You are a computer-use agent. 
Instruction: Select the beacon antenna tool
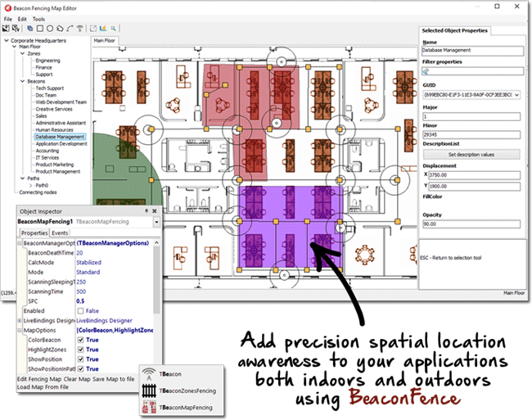click(x=79, y=29)
